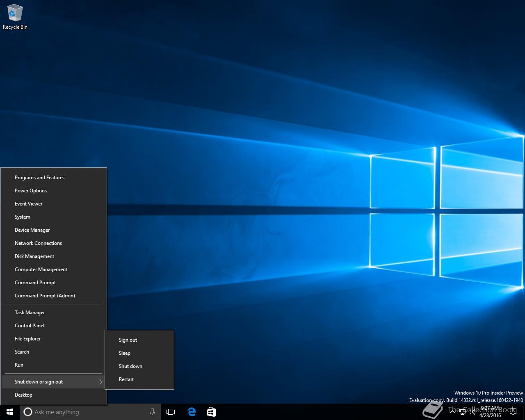
Task: Choose Sign out in the submenu
Action: (139, 340)
